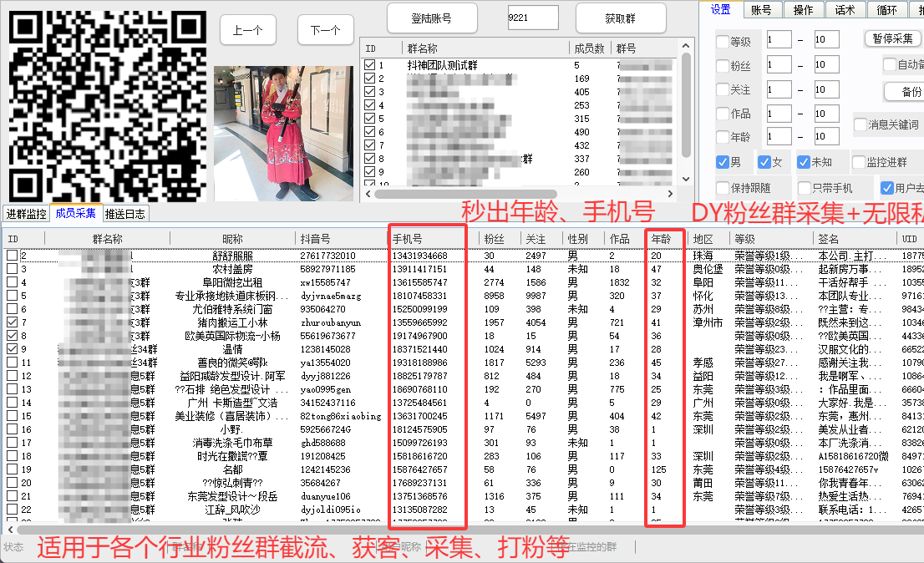Uncheck the 男 gender checkbox
Screen dimensions: 924x563
723,162
